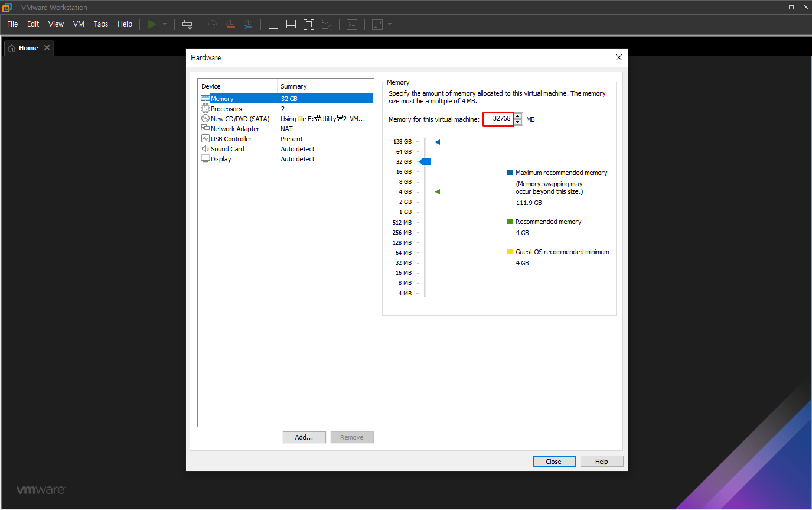The image size is (812, 510).
Task: Click the Summary column header
Action: [x=325, y=86]
